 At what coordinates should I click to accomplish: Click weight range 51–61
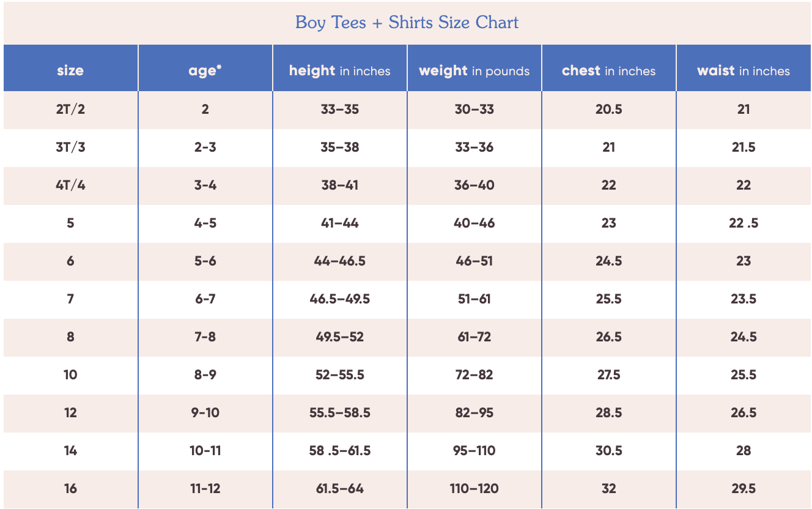(x=474, y=299)
